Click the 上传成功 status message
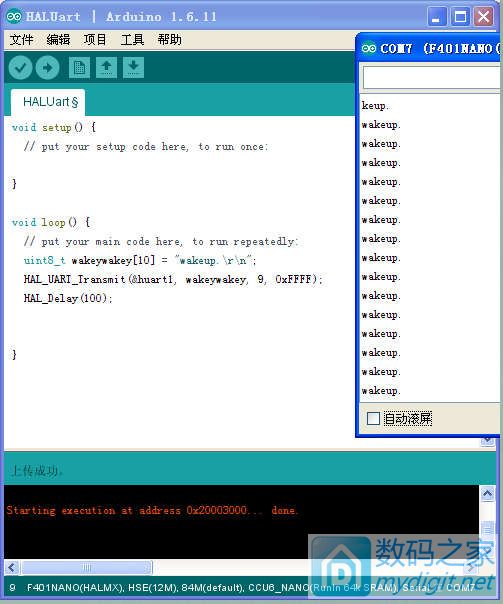 (37, 470)
